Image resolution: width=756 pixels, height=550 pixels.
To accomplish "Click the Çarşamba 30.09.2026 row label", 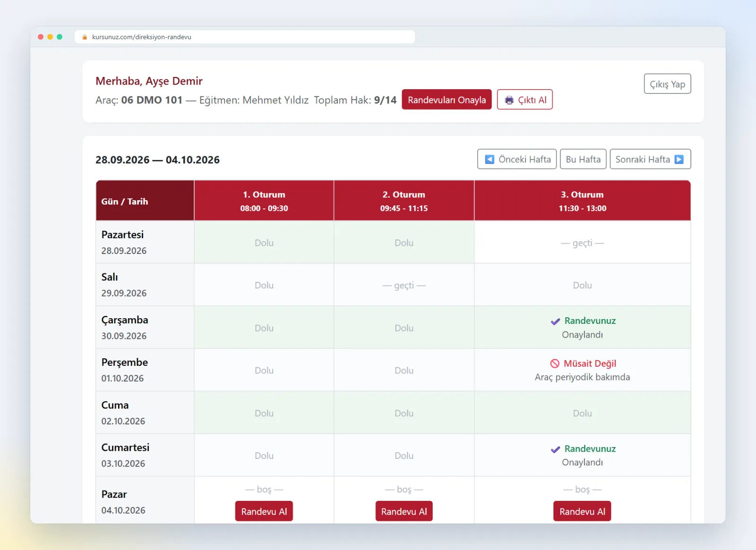I will point(145,328).
